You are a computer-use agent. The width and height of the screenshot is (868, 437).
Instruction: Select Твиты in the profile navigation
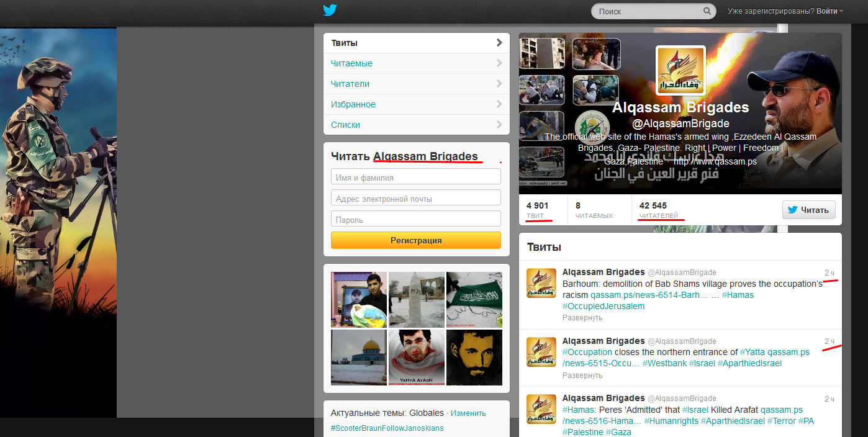(x=417, y=43)
